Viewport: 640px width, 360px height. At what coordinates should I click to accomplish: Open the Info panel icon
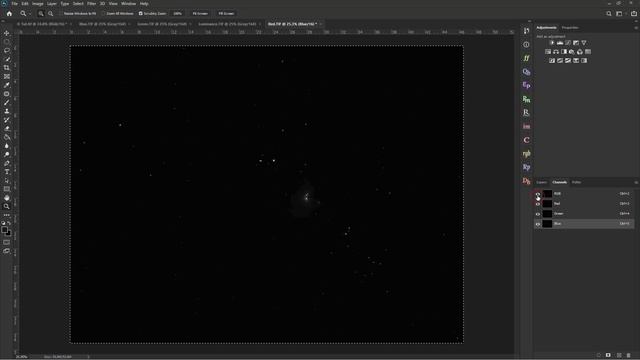pyautogui.click(x=526, y=44)
